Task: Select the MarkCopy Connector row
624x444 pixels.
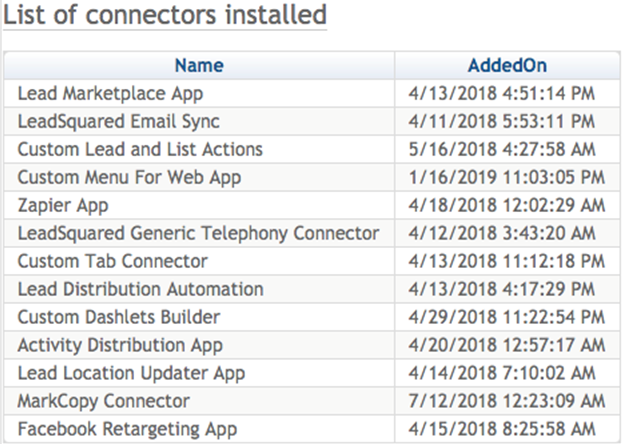Action: [104, 402]
